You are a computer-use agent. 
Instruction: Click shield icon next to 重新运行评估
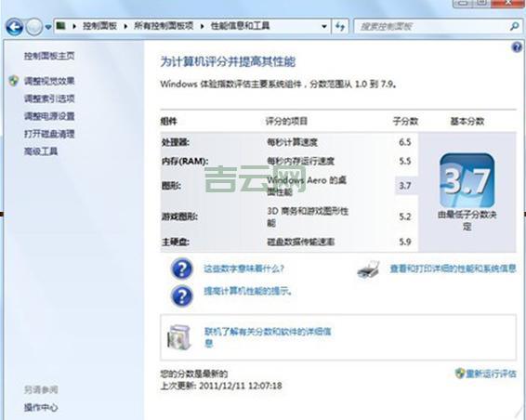pyautogui.click(x=460, y=374)
